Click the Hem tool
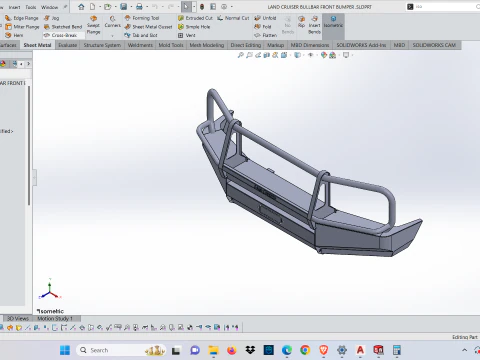The height and width of the screenshot is (360, 480). click(14, 35)
